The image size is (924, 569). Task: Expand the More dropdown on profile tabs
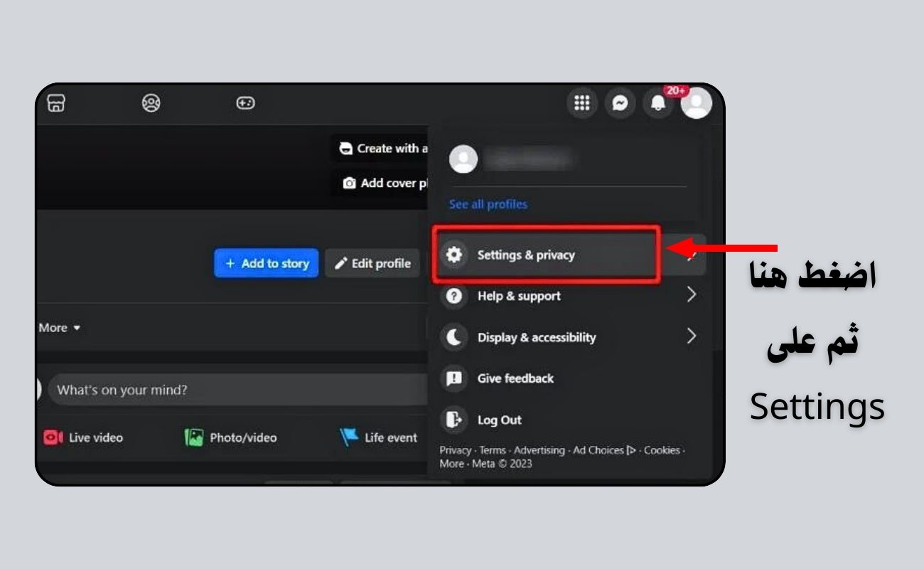(60, 328)
